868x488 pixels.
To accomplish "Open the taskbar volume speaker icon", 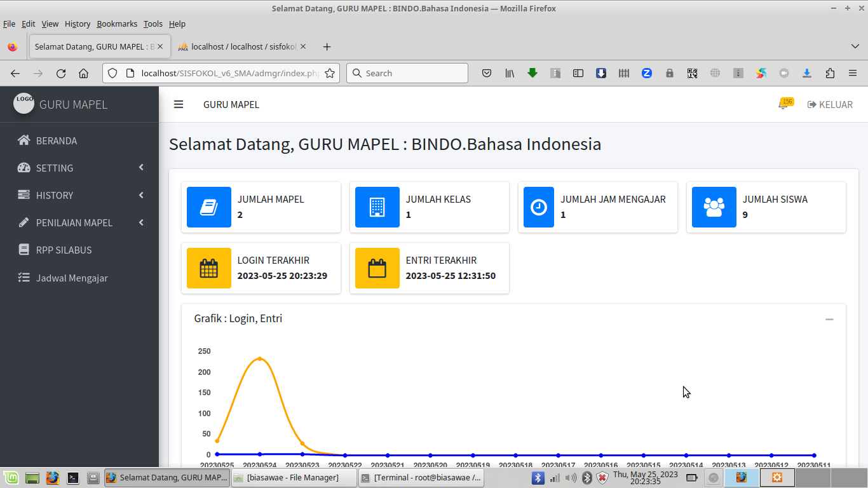I will (x=571, y=478).
